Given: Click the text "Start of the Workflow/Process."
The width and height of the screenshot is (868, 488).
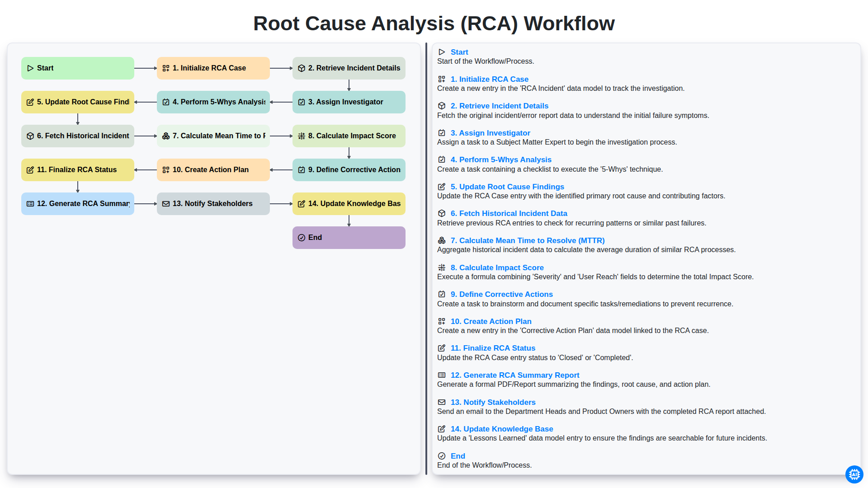Looking at the screenshot, I should (486, 61).
